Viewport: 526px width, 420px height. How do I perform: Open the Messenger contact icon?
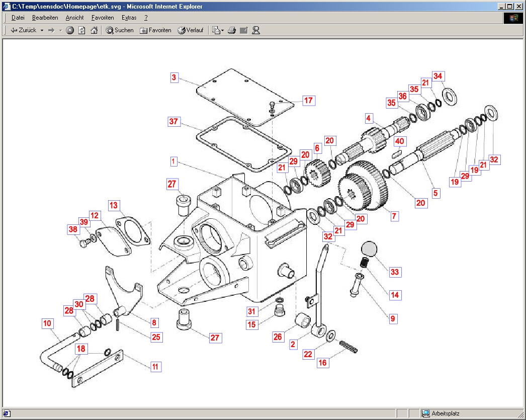pos(255,30)
